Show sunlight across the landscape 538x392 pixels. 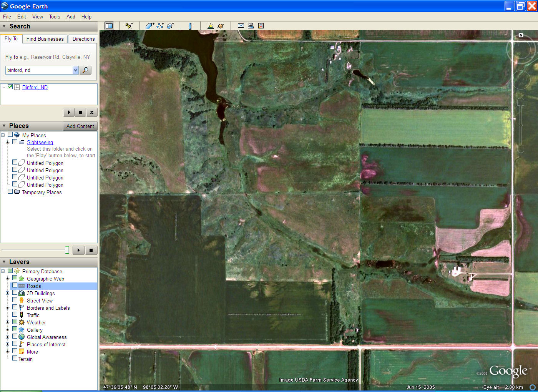[210, 26]
